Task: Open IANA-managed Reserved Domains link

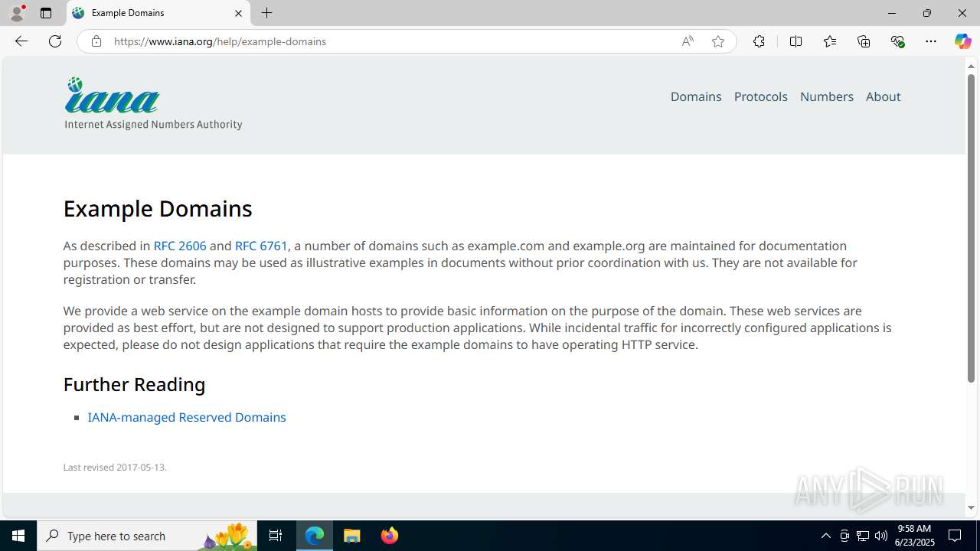Action: [x=187, y=417]
